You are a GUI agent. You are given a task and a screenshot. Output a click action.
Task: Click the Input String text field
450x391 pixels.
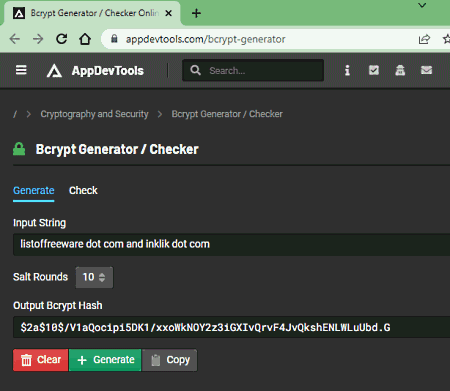point(231,244)
